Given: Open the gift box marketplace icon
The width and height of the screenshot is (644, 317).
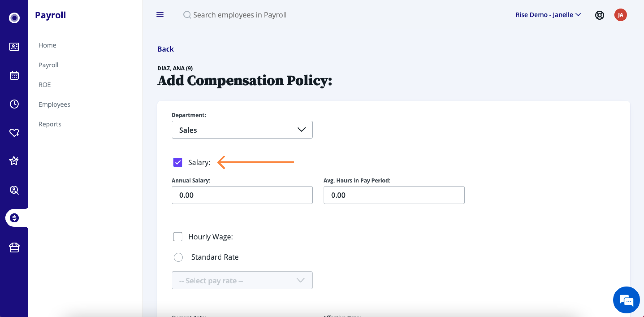Looking at the screenshot, I should tap(14, 248).
